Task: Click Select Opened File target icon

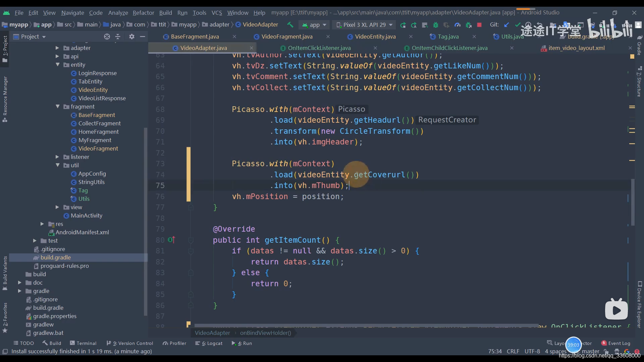Action: (x=107, y=37)
